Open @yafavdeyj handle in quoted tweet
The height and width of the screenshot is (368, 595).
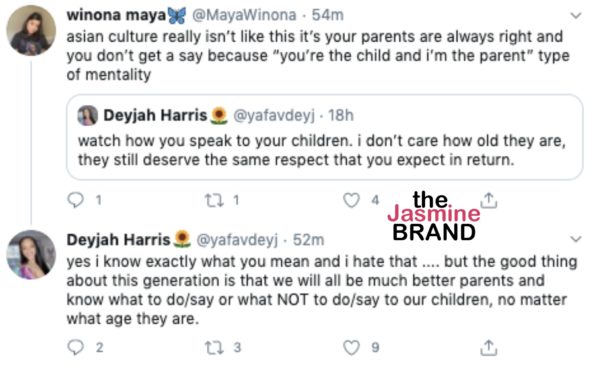point(274,115)
